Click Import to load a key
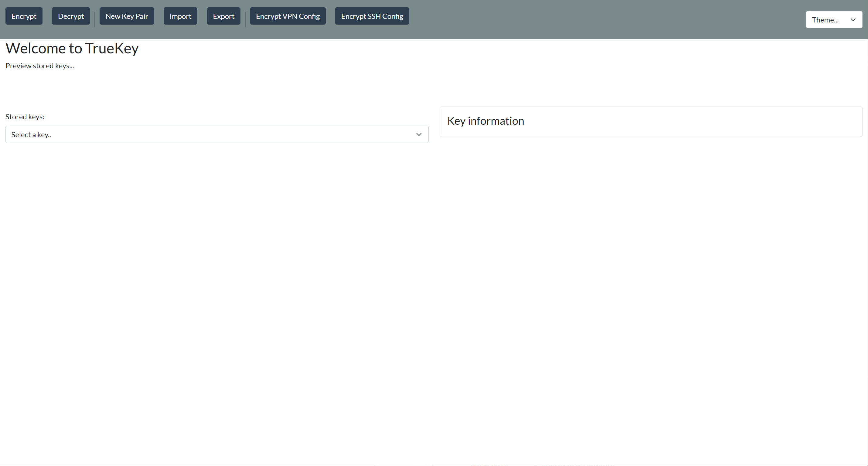The height and width of the screenshot is (466, 868). (x=180, y=16)
